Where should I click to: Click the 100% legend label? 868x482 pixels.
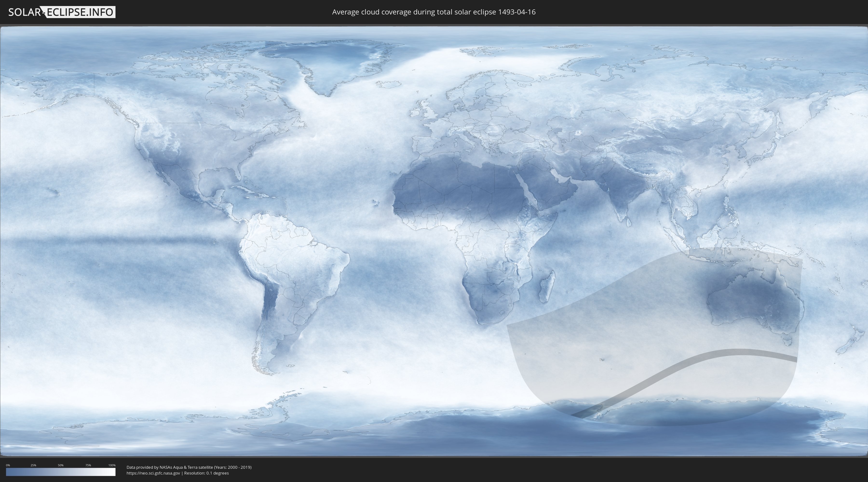112,465
